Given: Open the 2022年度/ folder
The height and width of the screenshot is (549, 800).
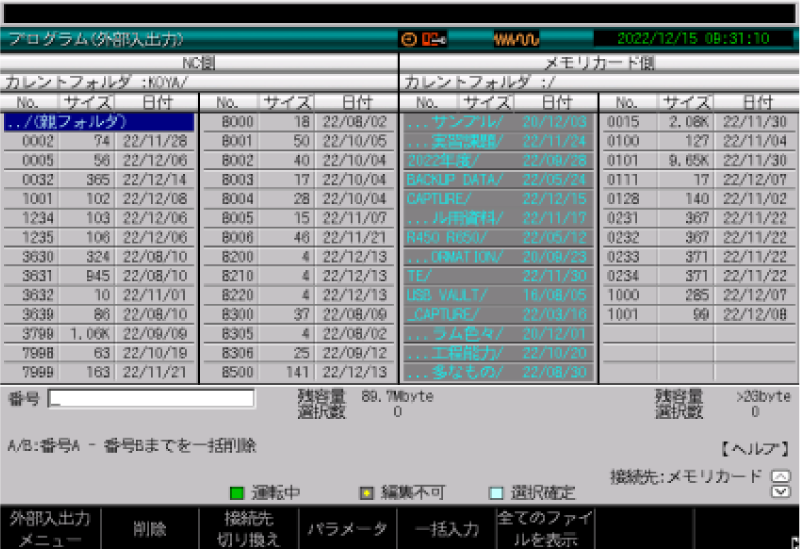Looking at the screenshot, I should click(498, 161).
